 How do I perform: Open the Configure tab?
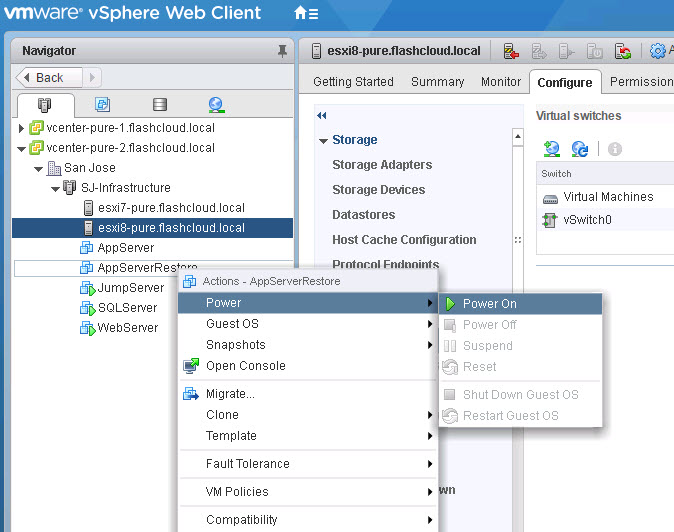[565, 82]
